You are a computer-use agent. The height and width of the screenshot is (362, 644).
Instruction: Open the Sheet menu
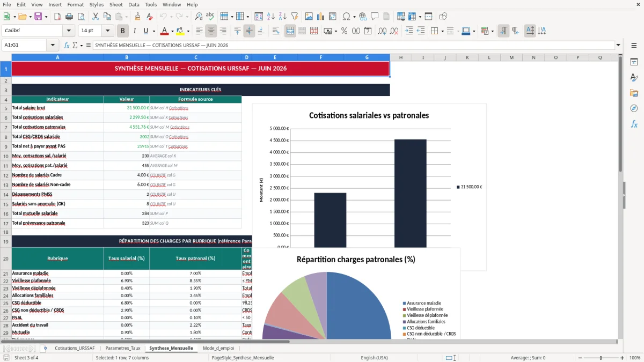pos(116,4)
